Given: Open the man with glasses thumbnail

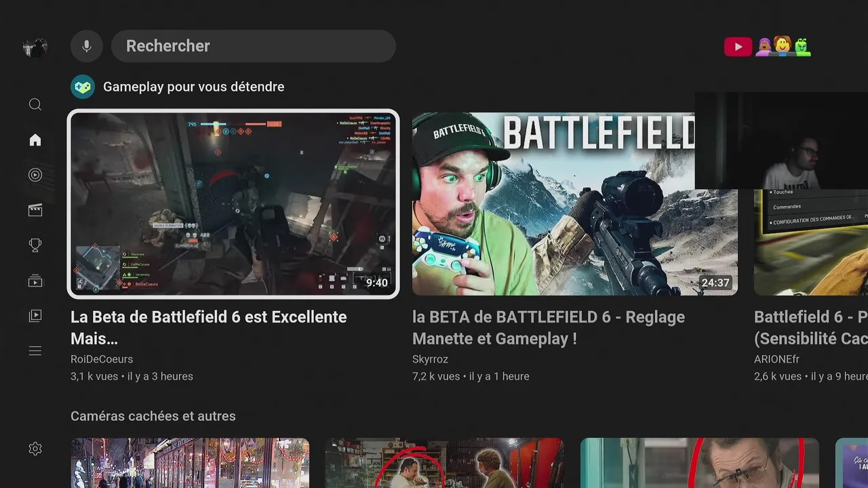Looking at the screenshot, I should [700, 463].
